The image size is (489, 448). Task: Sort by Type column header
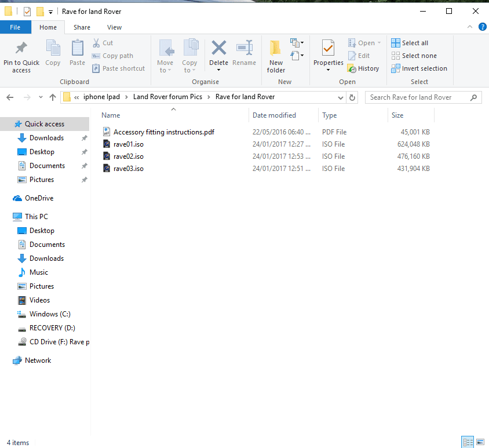[329, 115]
